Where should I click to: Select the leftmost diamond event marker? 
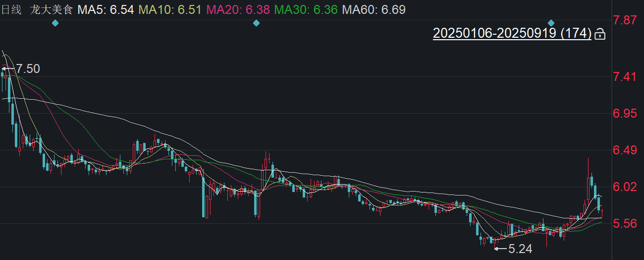coord(55,23)
